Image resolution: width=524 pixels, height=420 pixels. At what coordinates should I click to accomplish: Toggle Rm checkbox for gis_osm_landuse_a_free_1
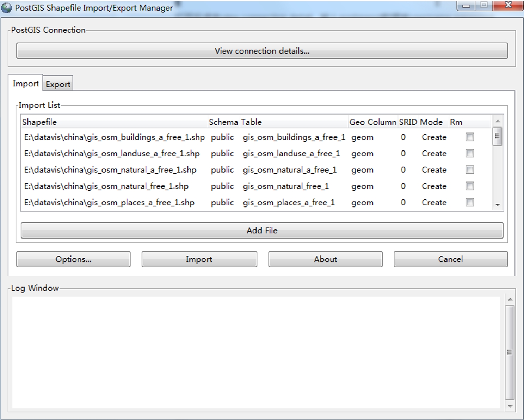click(x=469, y=153)
